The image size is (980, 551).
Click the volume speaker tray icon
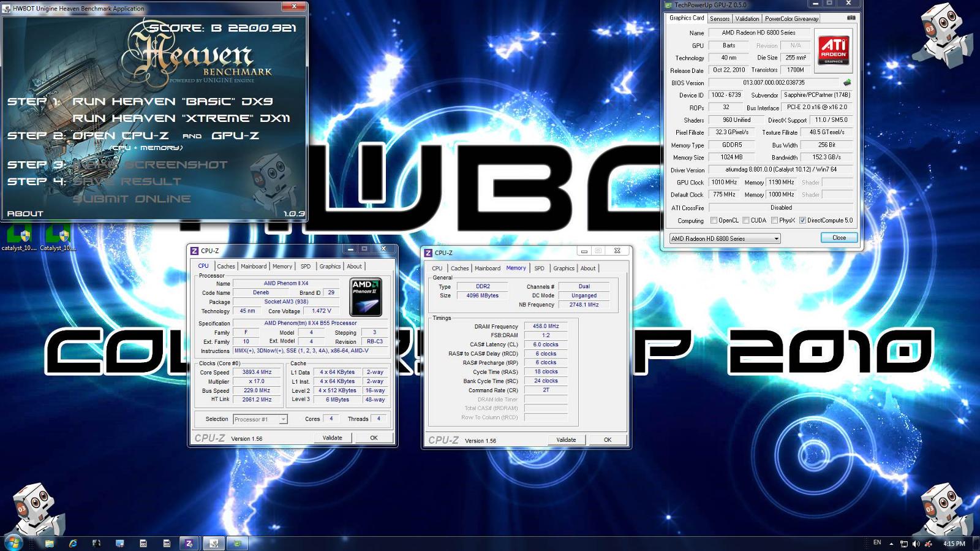[x=916, y=544]
